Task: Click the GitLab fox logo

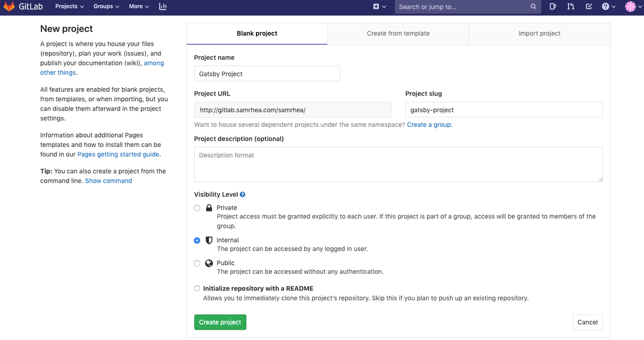Action: (9, 7)
